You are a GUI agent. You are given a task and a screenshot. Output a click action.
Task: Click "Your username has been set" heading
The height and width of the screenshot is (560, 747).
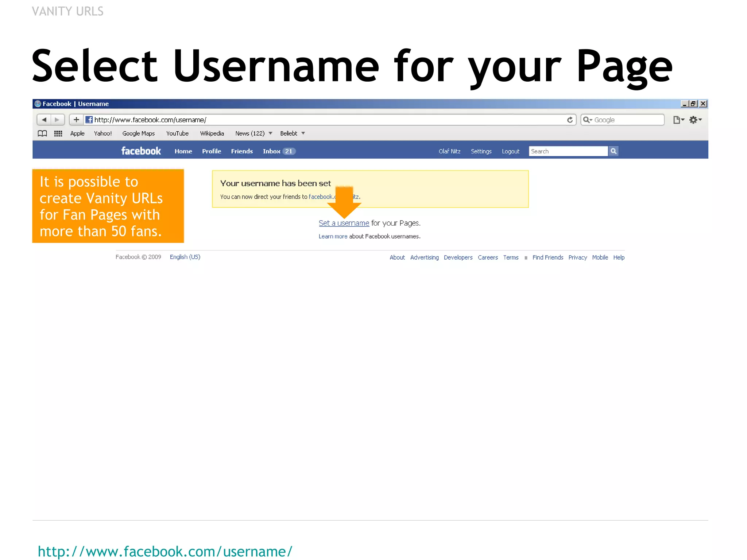coord(275,183)
